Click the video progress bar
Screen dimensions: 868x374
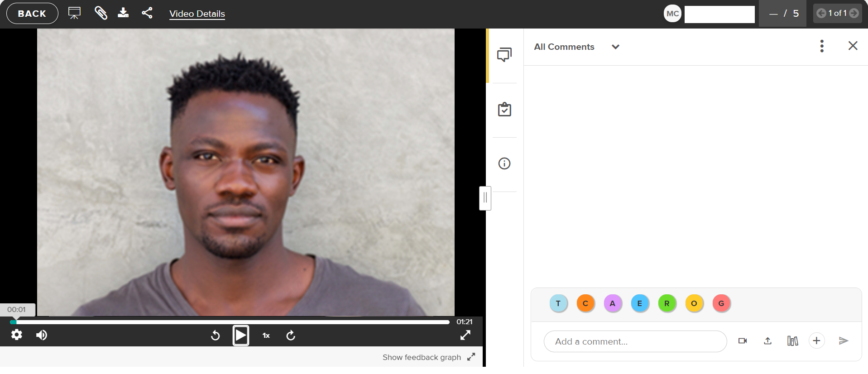[x=230, y=322]
